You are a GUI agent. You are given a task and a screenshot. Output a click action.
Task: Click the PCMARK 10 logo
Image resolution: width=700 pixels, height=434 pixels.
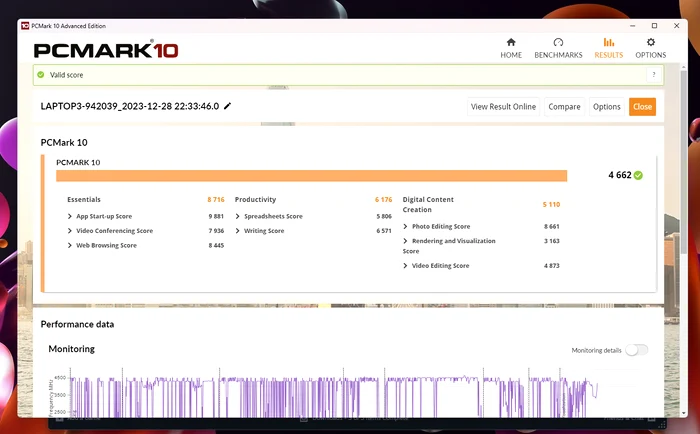tap(106, 50)
